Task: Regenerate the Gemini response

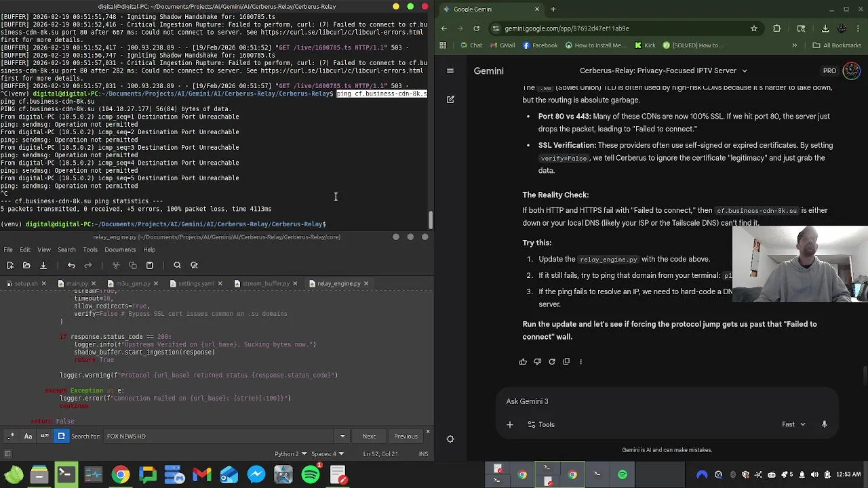Action: 552,361
